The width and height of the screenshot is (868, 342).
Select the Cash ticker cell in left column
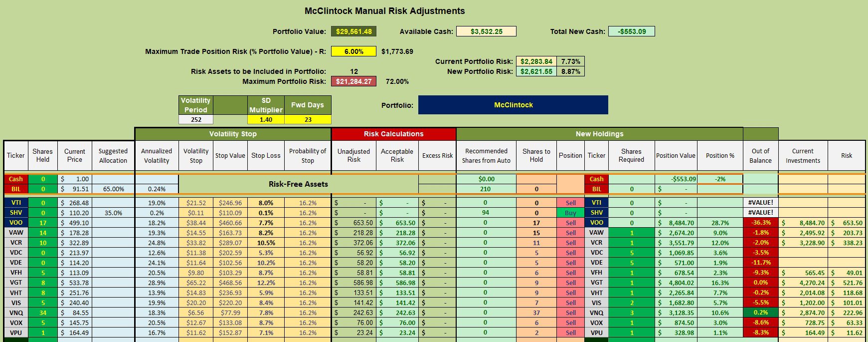16,179
